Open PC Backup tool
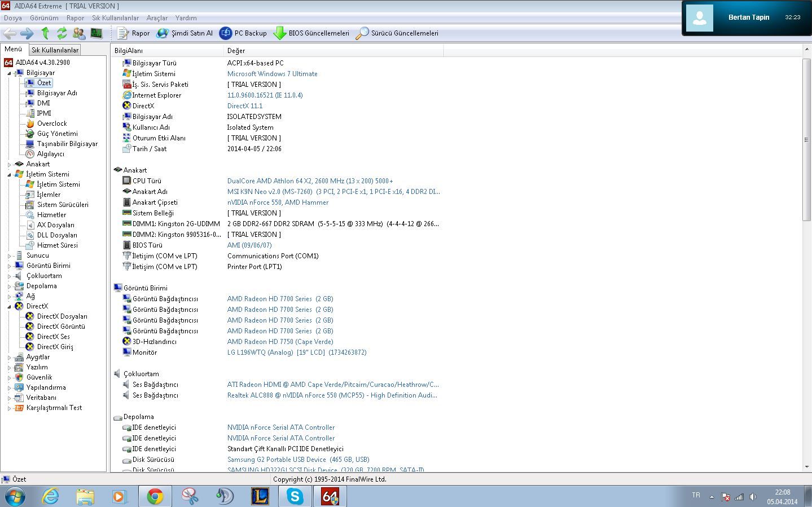Image resolution: width=812 pixels, height=507 pixels. pyautogui.click(x=243, y=33)
